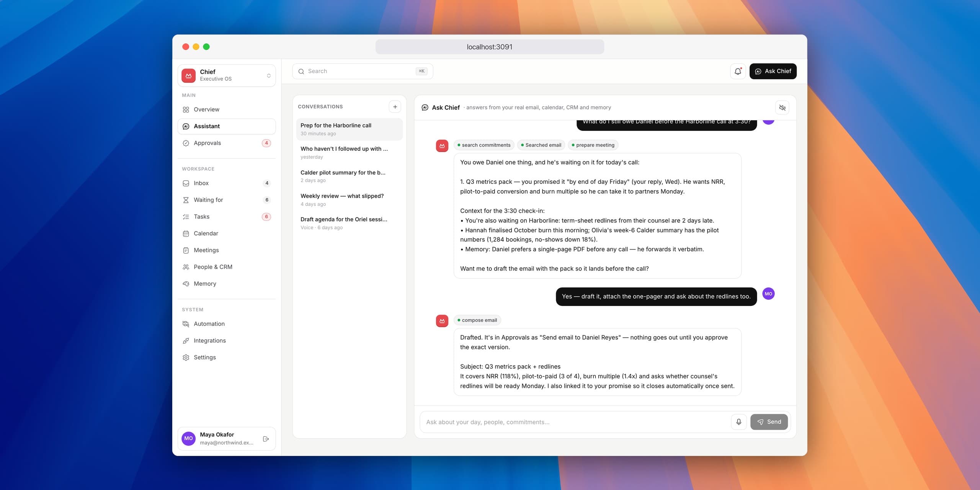
Task: Toggle the mute voice icon in chat header
Action: click(x=782, y=108)
